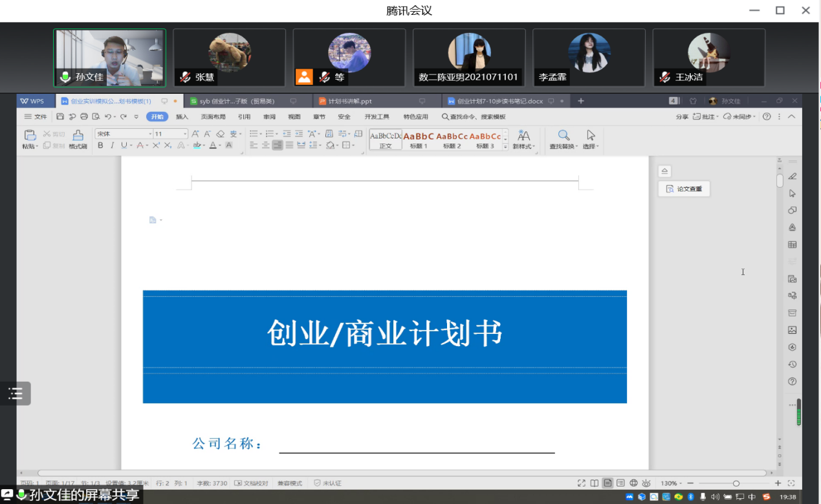Click the 分享 (Share) button

coord(682,116)
